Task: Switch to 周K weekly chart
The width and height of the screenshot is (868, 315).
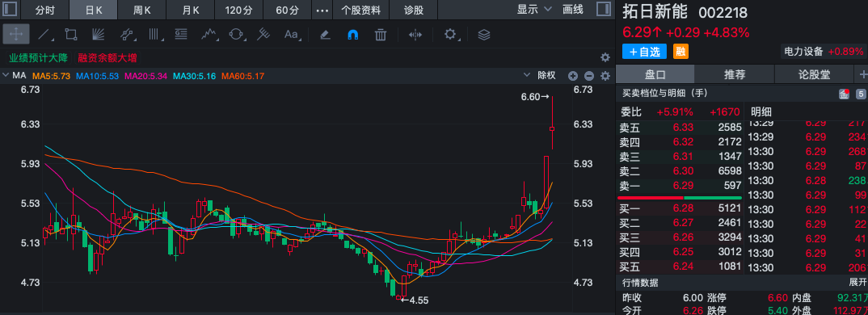Action: 142,10
